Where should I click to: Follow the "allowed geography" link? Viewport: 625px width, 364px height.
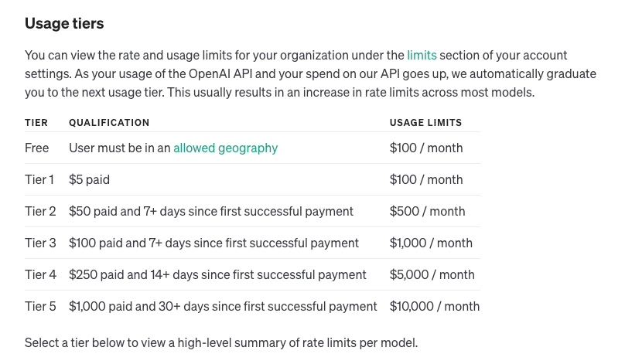[x=225, y=148]
